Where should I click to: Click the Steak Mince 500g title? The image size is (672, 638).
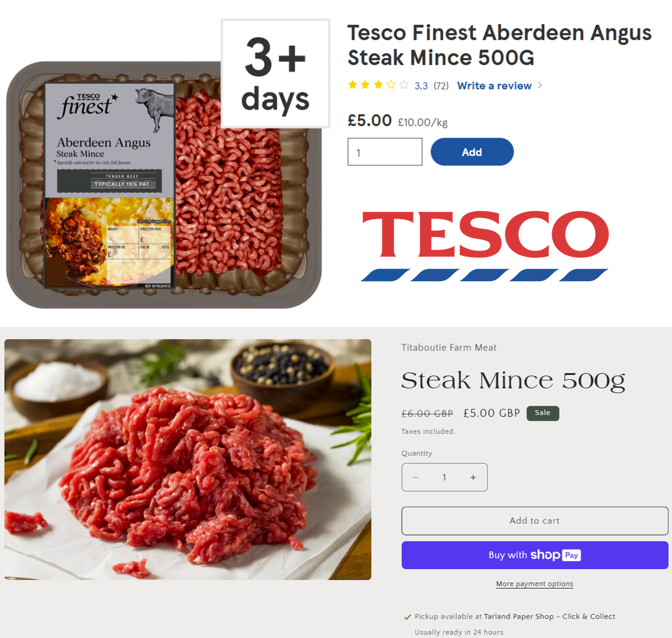tap(513, 380)
